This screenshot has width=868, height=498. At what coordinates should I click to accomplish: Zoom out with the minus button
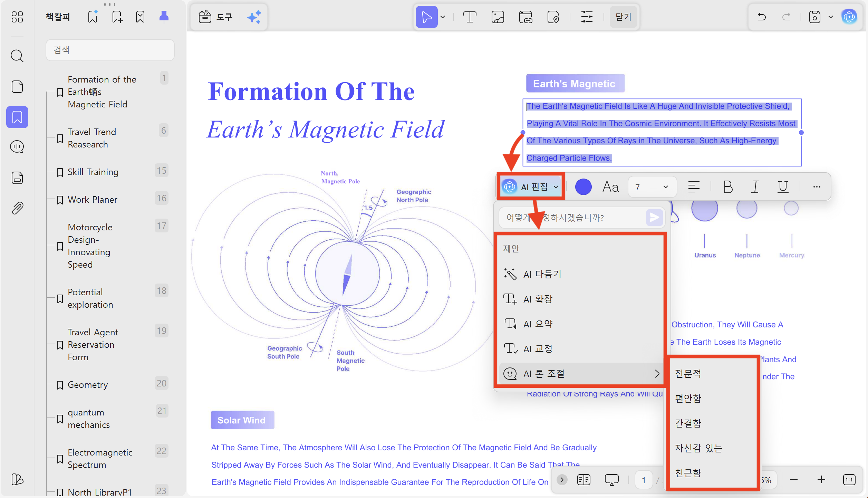coord(793,480)
